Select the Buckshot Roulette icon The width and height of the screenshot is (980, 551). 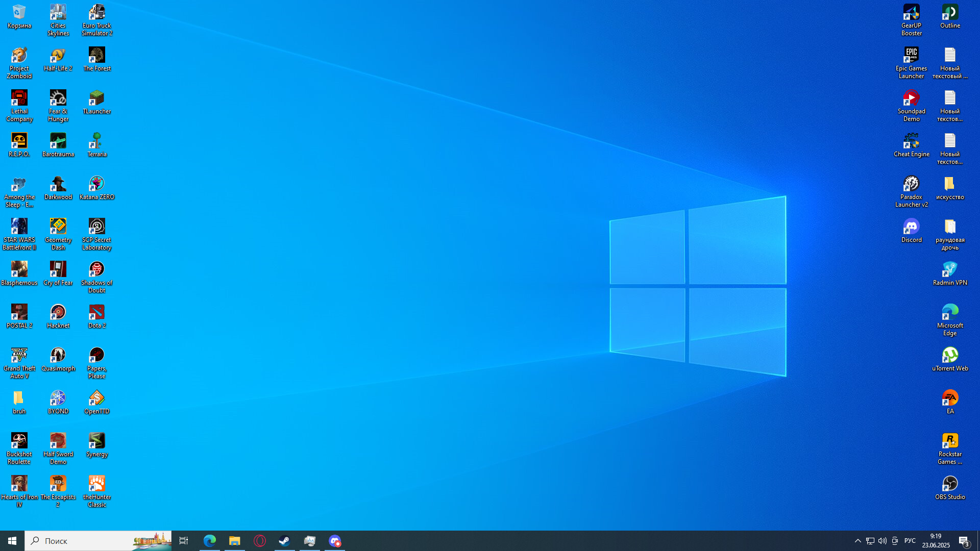click(x=19, y=449)
